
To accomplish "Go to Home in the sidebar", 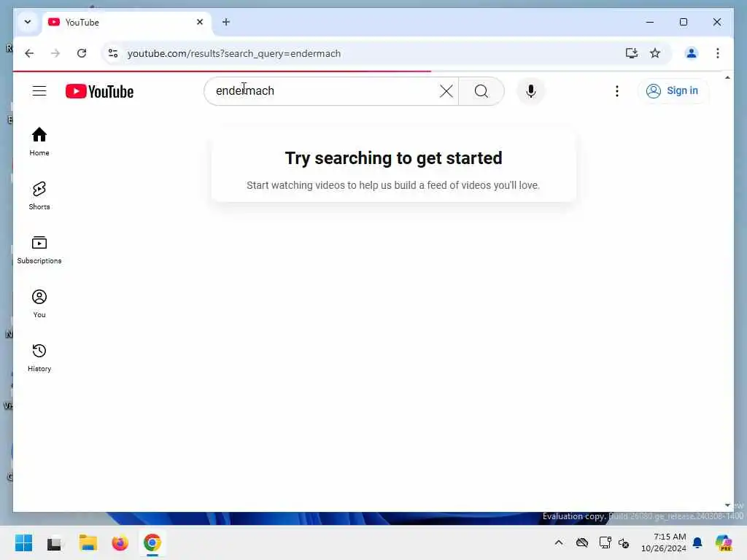I will (x=39, y=142).
